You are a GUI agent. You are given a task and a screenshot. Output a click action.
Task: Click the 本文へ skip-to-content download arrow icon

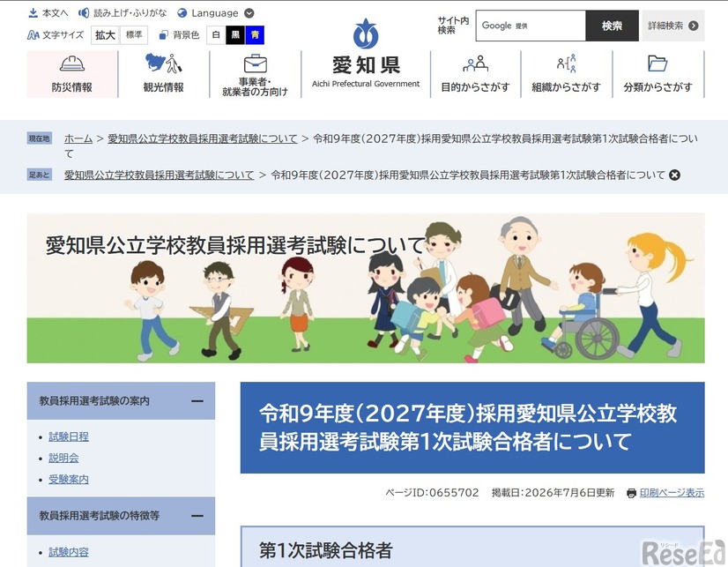[x=33, y=13]
